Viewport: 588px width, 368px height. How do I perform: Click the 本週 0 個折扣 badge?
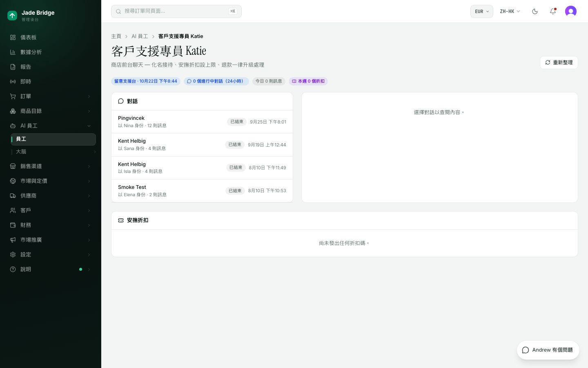(308, 81)
